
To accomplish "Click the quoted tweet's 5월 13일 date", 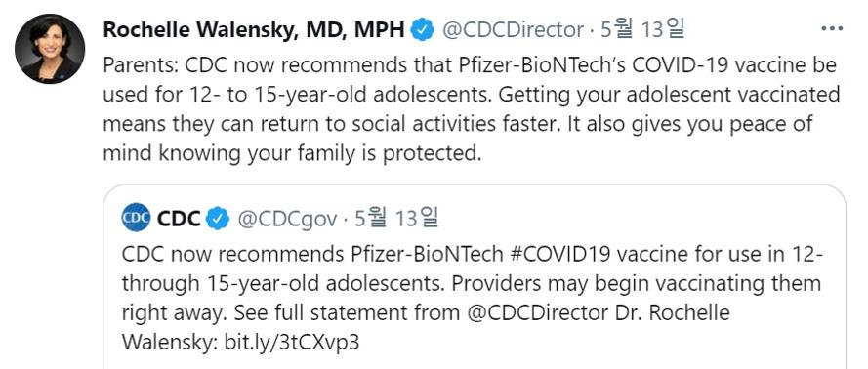I will [x=396, y=219].
